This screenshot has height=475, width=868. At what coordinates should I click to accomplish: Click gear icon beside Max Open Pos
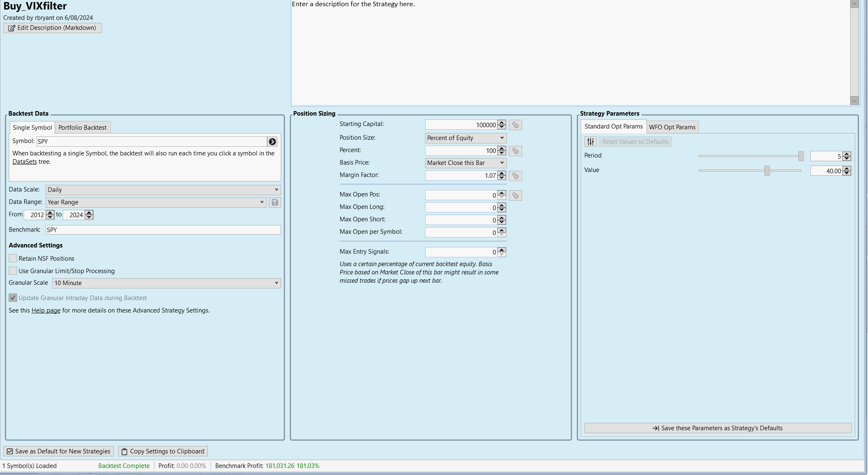[x=515, y=195]
